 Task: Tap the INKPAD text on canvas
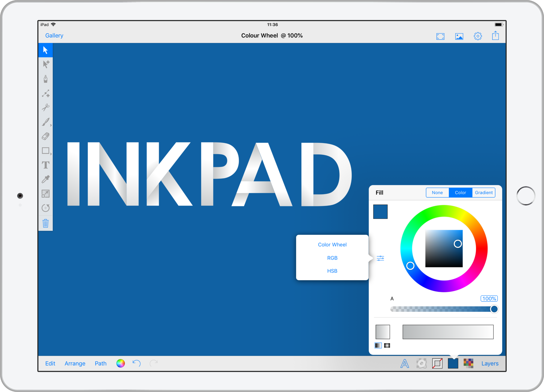[209, 174]
